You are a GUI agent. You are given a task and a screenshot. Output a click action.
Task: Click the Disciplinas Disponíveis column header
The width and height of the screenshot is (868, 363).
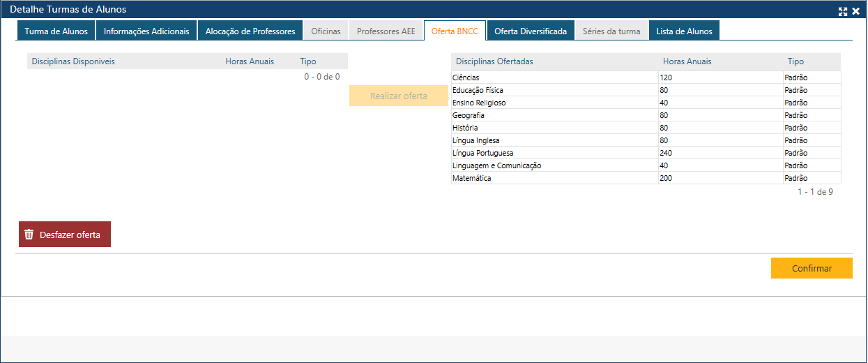[x=73, y=61]
